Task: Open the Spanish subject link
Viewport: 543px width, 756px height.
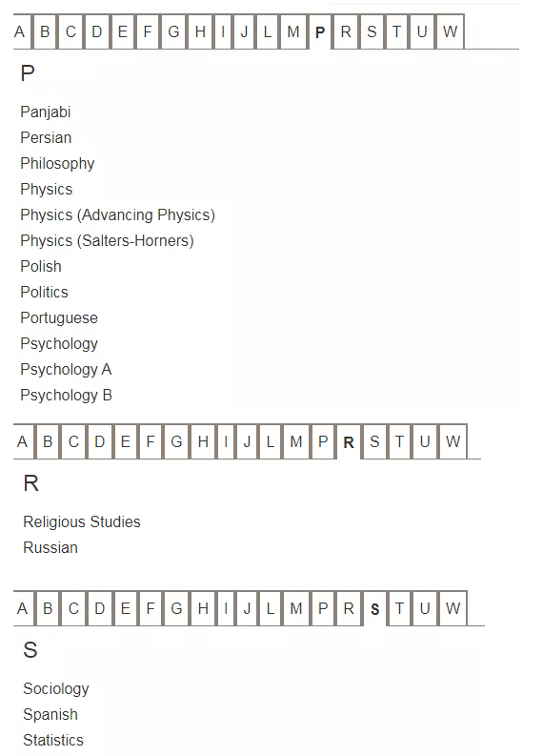Action: coord(50,715)
